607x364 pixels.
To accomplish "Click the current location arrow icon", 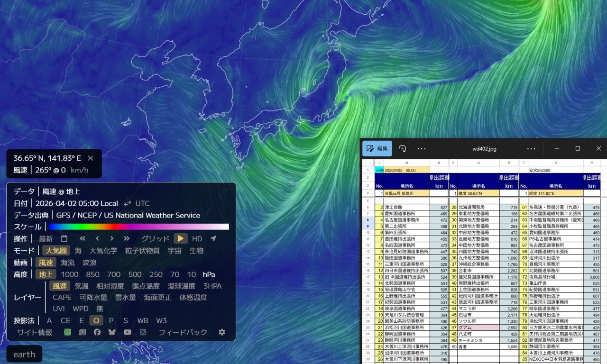I will coord(213,238).
